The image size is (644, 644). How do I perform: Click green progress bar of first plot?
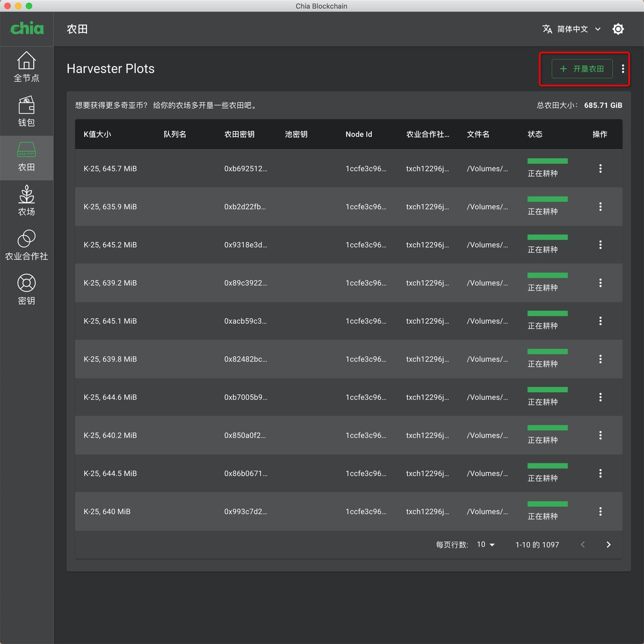click(x=547, y=161)
